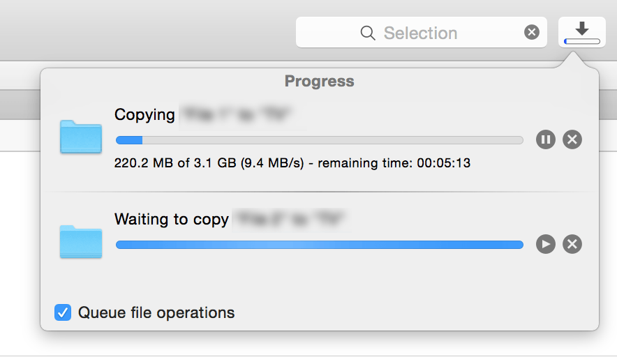This screenshot has width=617, height=364.
Task: Click the folder icon beside Copying
Action: (x=81, y=136)
